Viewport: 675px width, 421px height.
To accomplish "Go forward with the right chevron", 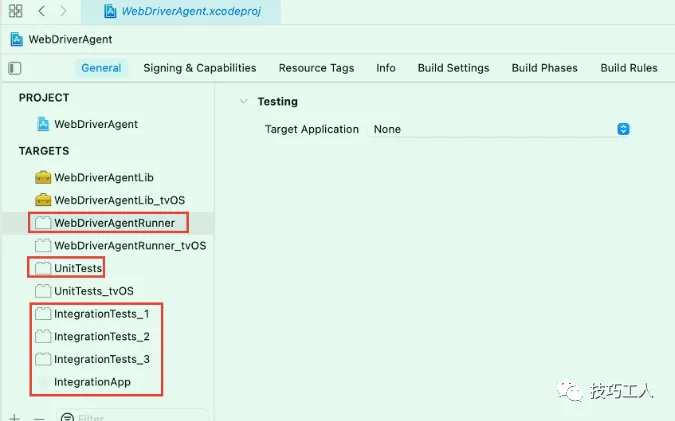I will tap(63, 11).
